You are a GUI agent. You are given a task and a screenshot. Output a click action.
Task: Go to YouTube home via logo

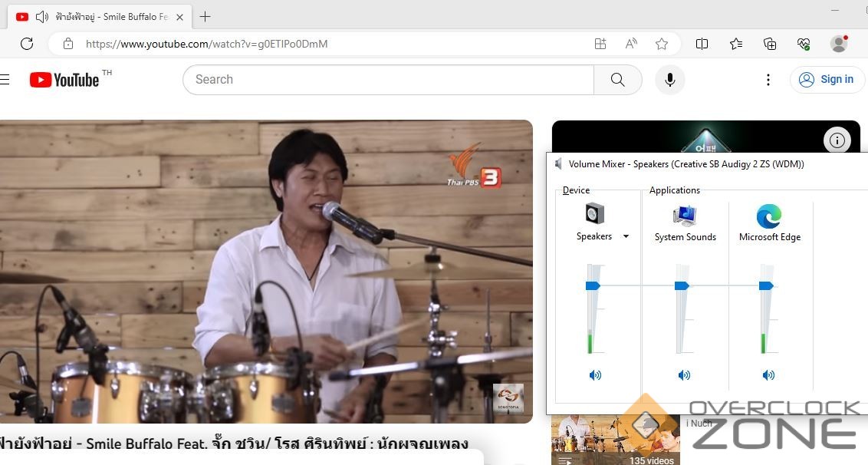(64, 80)
